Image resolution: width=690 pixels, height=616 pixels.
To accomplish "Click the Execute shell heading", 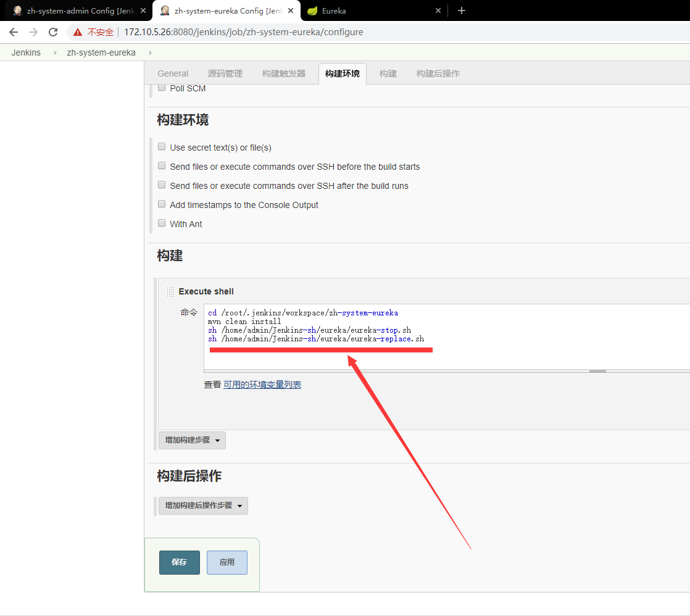I will tap(206, 291).
